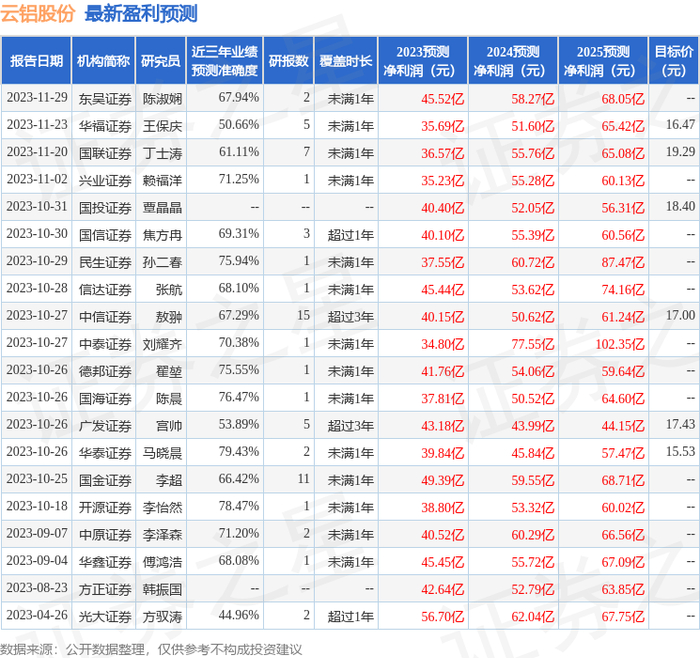Click report count 15 in 中信证券 row
Screen dimensions: 700x658
[304, 315]
